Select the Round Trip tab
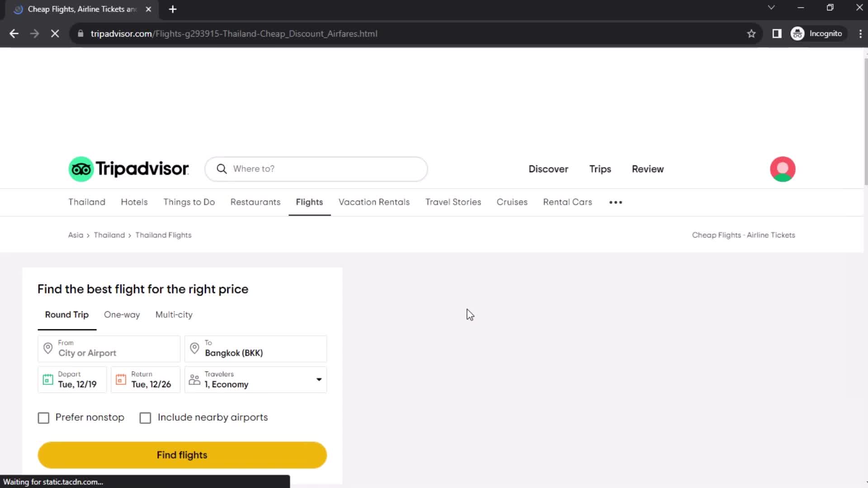The image size is (868, 488). 67,314
